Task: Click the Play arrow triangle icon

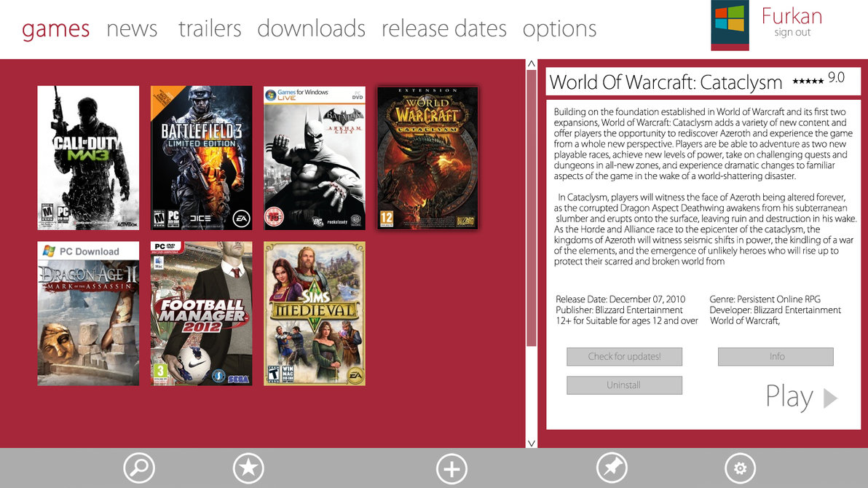Action: pyautogui.click(x=830, y=398)
